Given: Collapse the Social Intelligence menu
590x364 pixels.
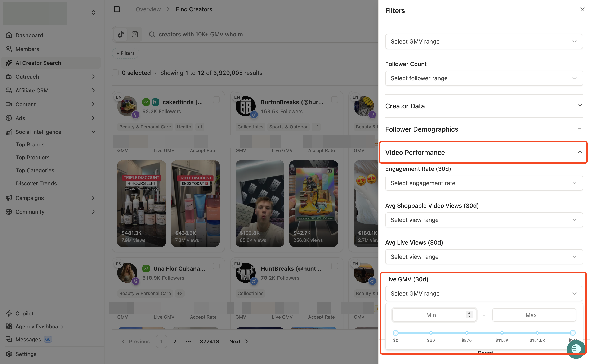Looking at the screenshot, I should 93,132.
